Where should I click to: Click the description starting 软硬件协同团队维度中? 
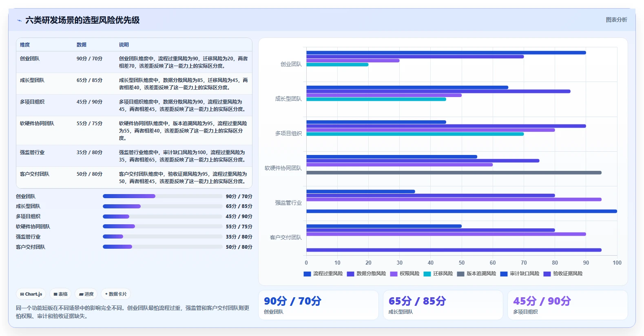coord(183,131)
